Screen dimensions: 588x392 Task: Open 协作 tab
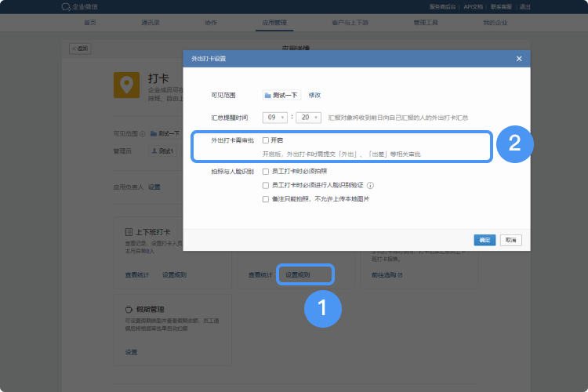211,23
